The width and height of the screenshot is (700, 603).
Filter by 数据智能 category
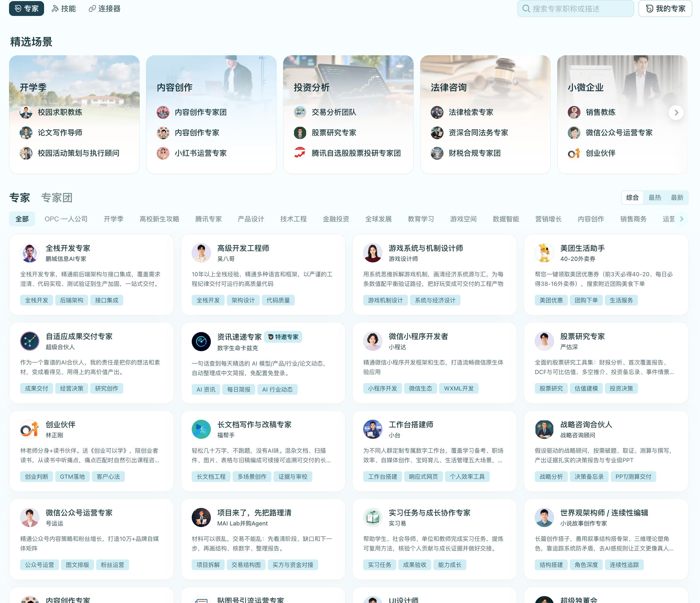[506, 219]
